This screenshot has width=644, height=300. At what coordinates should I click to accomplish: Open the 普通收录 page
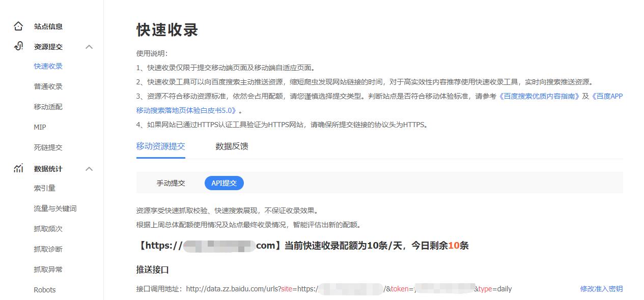47,86
